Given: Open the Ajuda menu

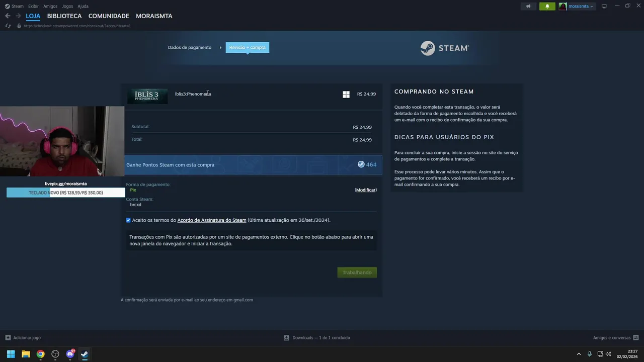Looking at the screenshot, I should pyautogui.click(x=83, y=6).
